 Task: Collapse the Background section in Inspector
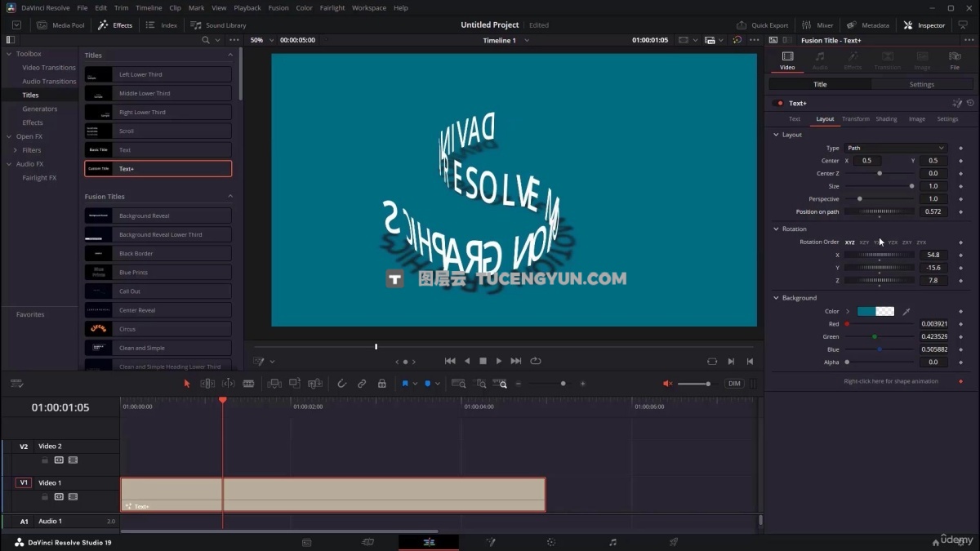pyautogui.click(x=777, y=298)
